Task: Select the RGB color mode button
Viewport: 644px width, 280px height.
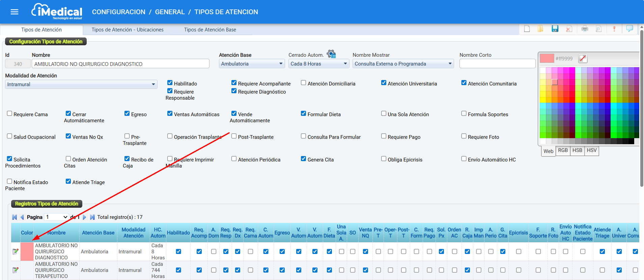Action: point(563,151)
